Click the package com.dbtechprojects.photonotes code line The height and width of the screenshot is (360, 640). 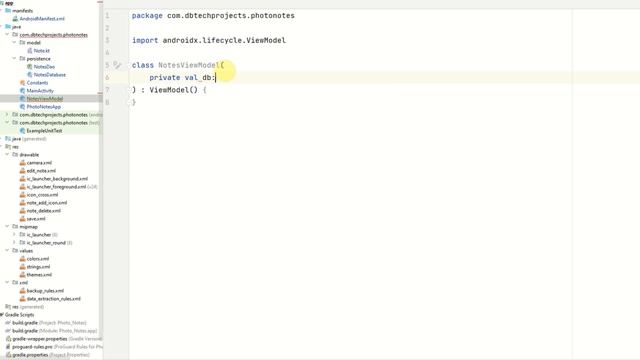[213, 16]
